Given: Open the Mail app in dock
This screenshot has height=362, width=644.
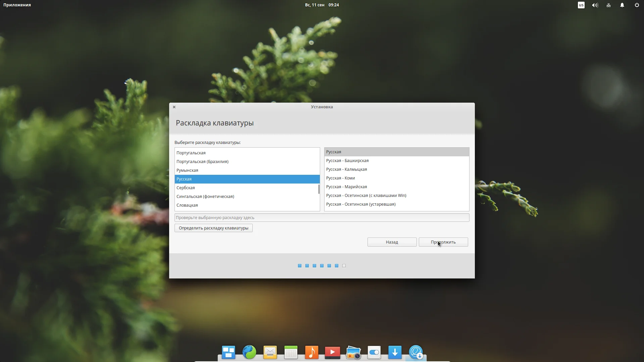Looking at the screenshot, I should click(270, 352).
